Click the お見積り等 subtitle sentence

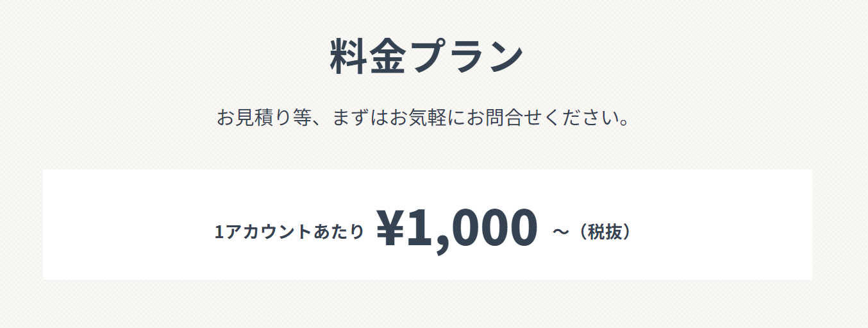[423, 119]
